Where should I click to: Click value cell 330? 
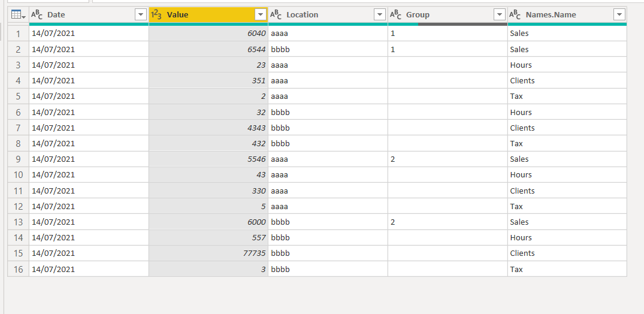(208, 191)
